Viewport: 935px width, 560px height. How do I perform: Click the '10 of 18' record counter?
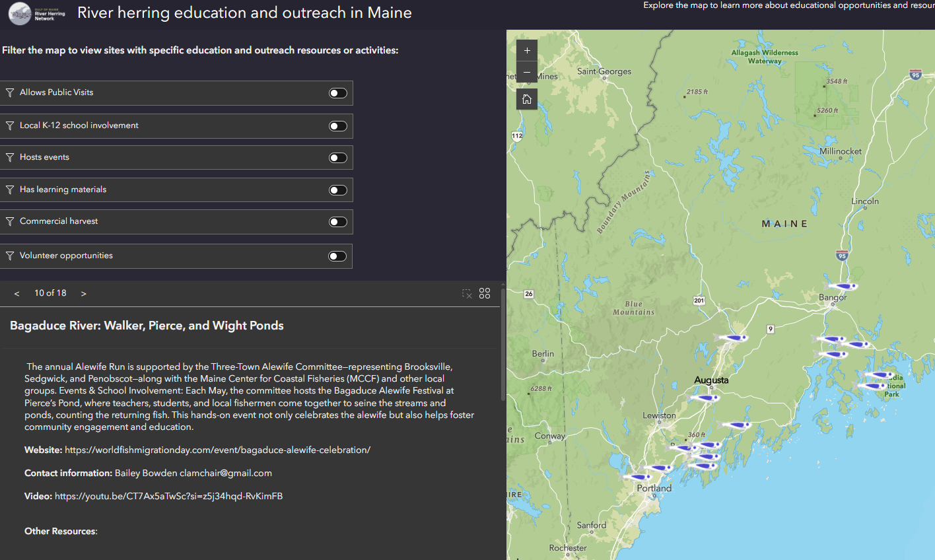click(x=50, y=293)
